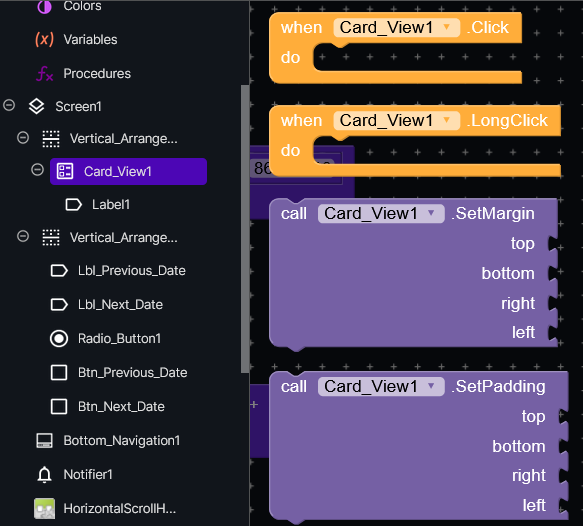The height and width of the screenshot is (526, 583).
Task: Collapse the Screen1 tree node
Action: tap(9, 105)
